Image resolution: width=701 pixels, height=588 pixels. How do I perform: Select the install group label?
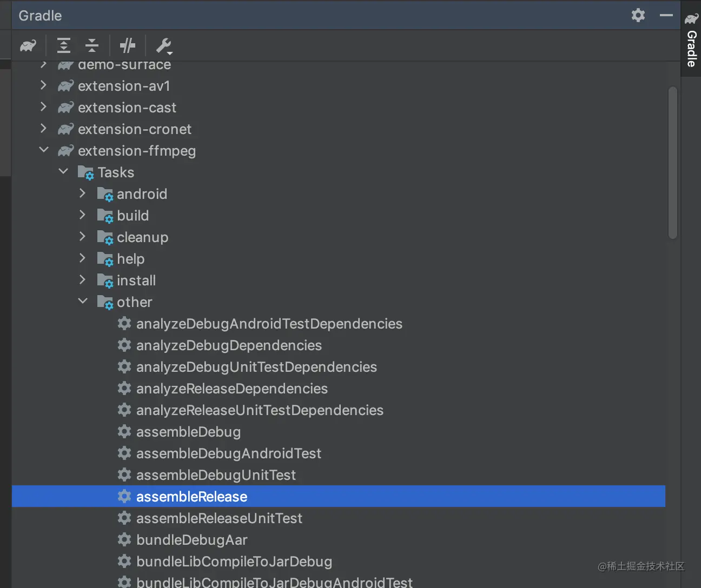(136, 280)
